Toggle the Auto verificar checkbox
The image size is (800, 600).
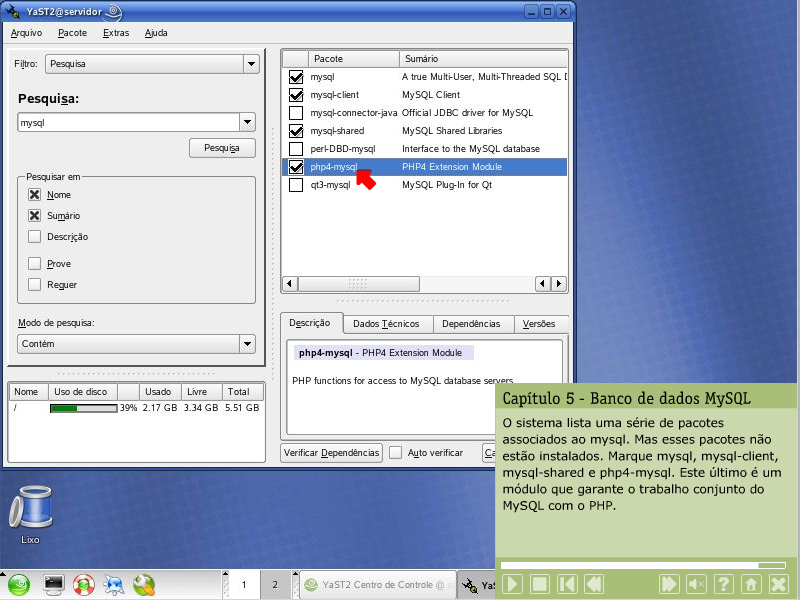click(x=396, y=453)
